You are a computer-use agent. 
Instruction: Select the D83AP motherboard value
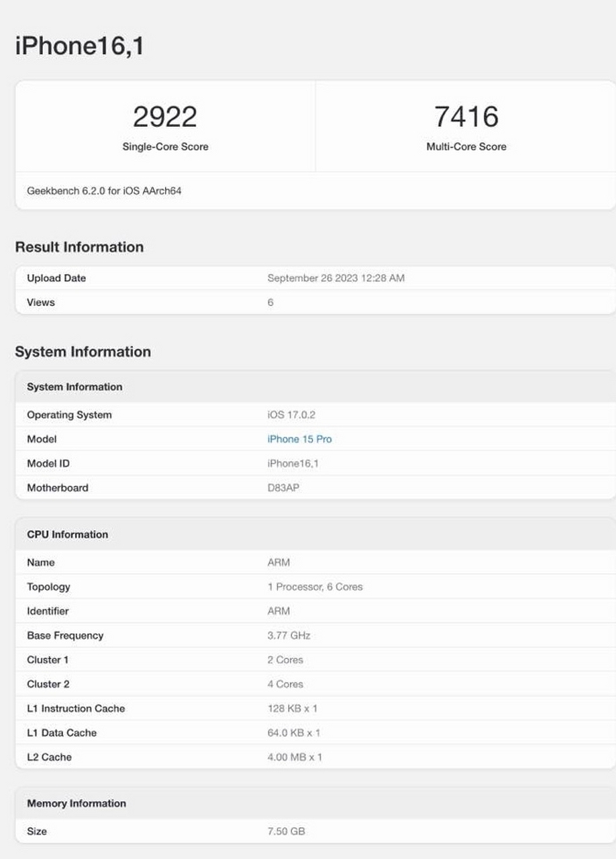click(x=283, y=487)
